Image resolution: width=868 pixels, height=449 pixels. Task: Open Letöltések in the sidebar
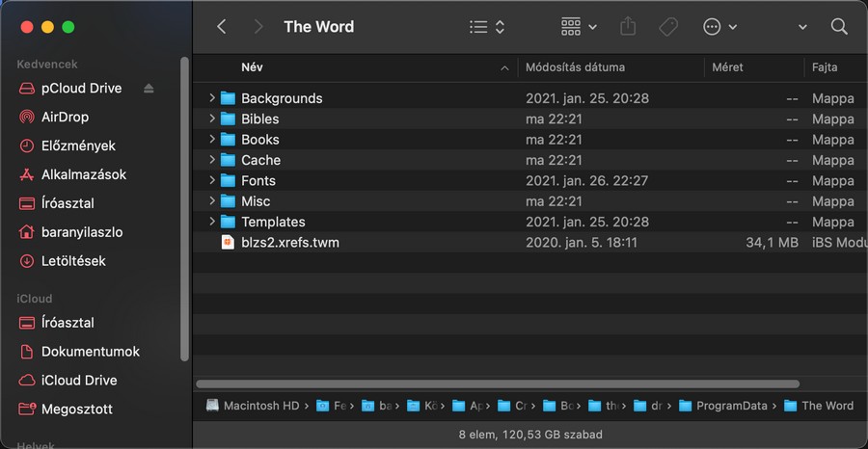tap(73, 261)
